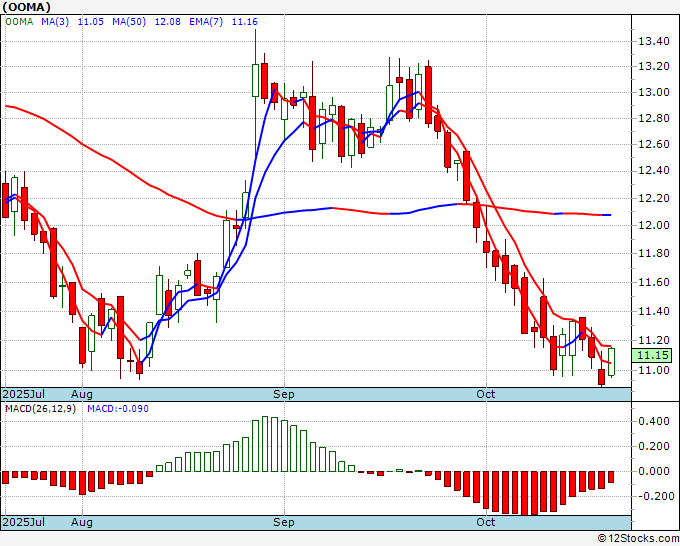Click the 0.000 MACD zero line label
680x546 pixels.
coord(654,471)
